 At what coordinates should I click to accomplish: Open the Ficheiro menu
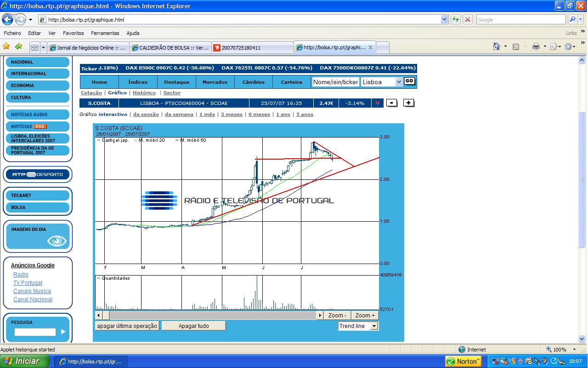pyautogui.click(x=12, y=33)
